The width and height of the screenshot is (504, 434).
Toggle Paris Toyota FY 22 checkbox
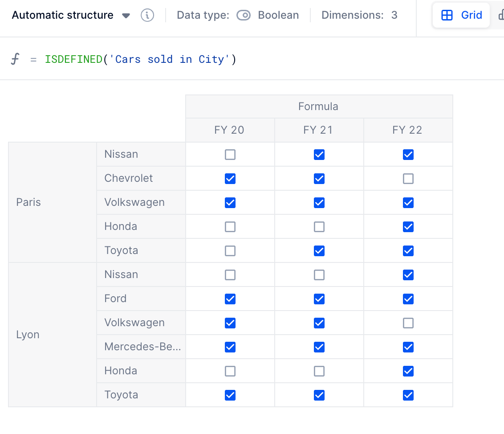[x=408, y=251]
